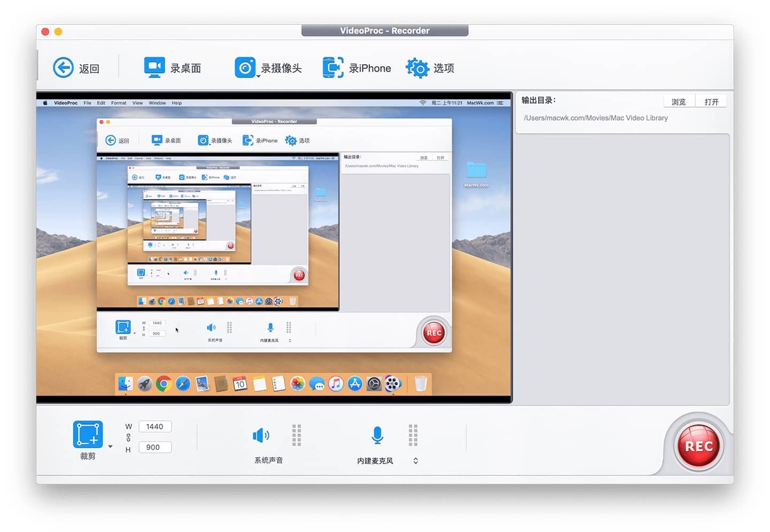Open View menu in the previewed menu bar

coord(137,103)
